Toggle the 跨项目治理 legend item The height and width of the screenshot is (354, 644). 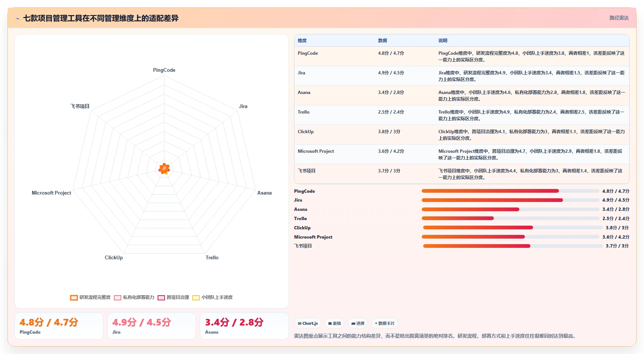(x=173, y=297)
